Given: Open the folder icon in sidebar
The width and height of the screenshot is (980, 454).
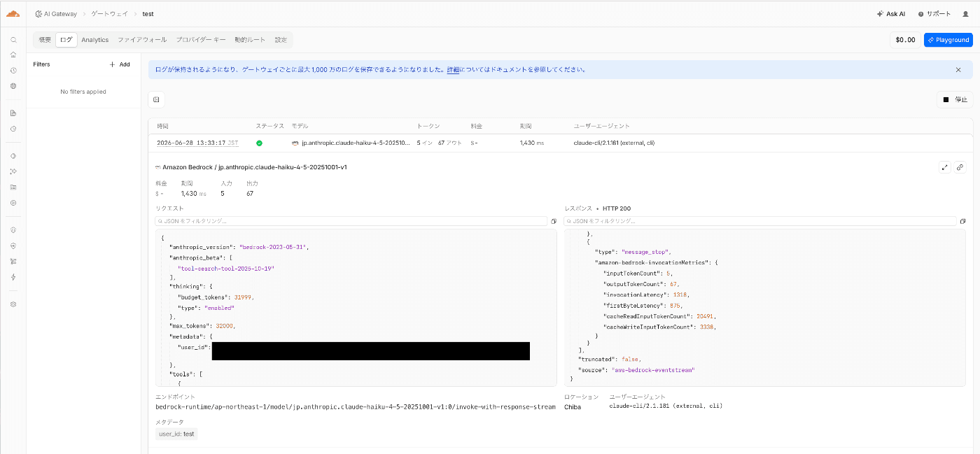Looking at the screenshot, I should pos(13,187).
